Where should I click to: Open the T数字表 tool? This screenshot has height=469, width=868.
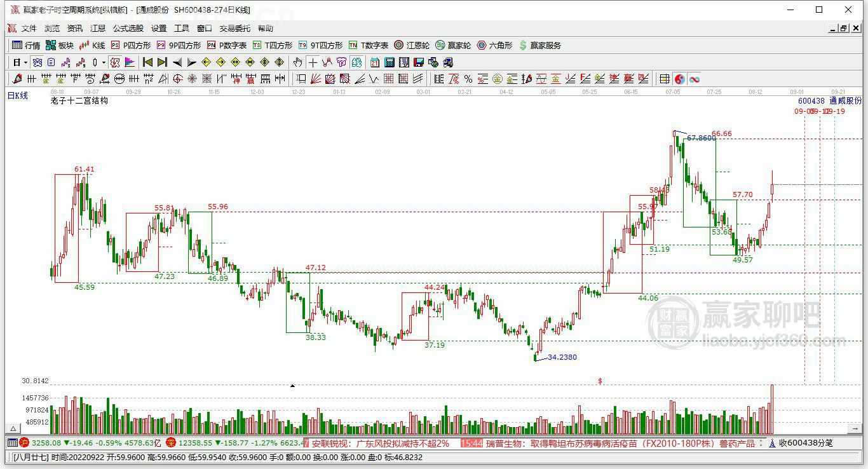[369, 45]
